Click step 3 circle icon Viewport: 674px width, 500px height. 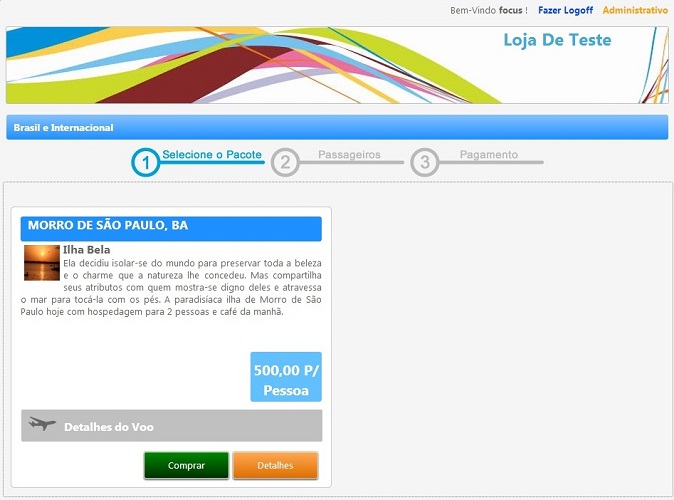pyautogui.click(x=425, y=163)
